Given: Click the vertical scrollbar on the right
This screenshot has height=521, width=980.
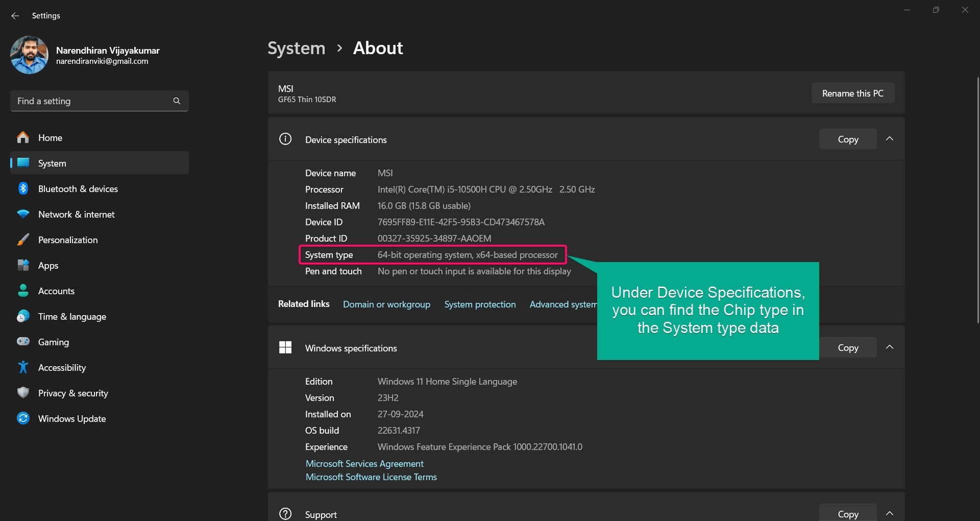Looking at the screenshot, I should pyautogui.click(x=977, y=199).
